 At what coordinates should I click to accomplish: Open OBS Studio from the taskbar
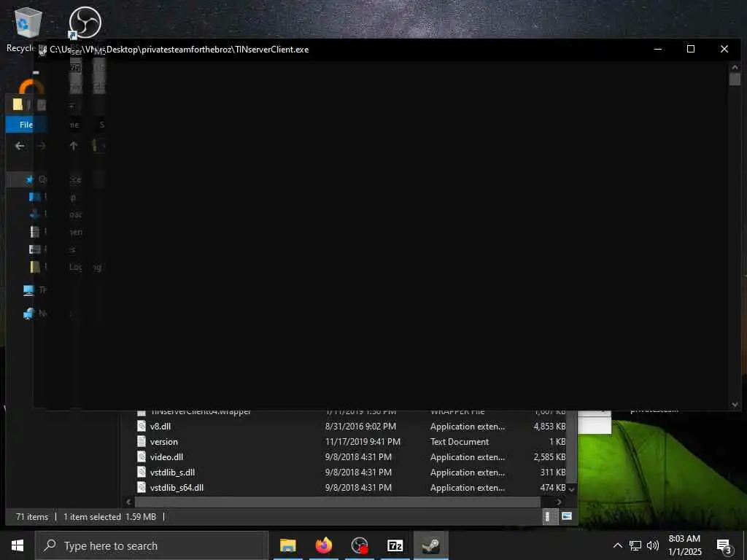click(x=360, y=545)
